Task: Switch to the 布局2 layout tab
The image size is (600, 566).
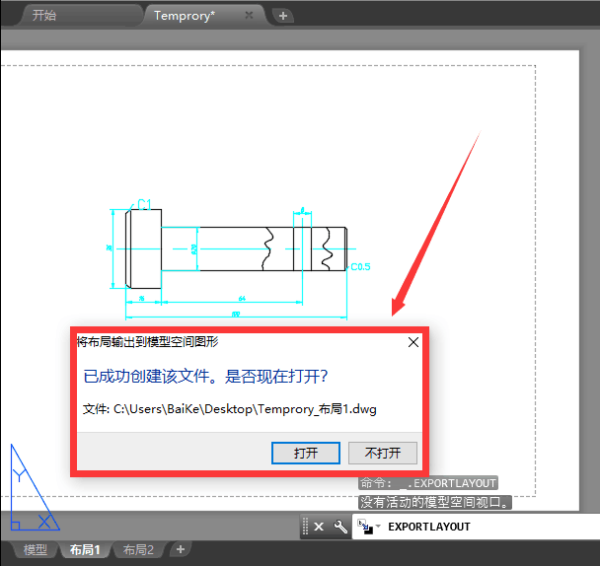Action: [x=138, y=550]
